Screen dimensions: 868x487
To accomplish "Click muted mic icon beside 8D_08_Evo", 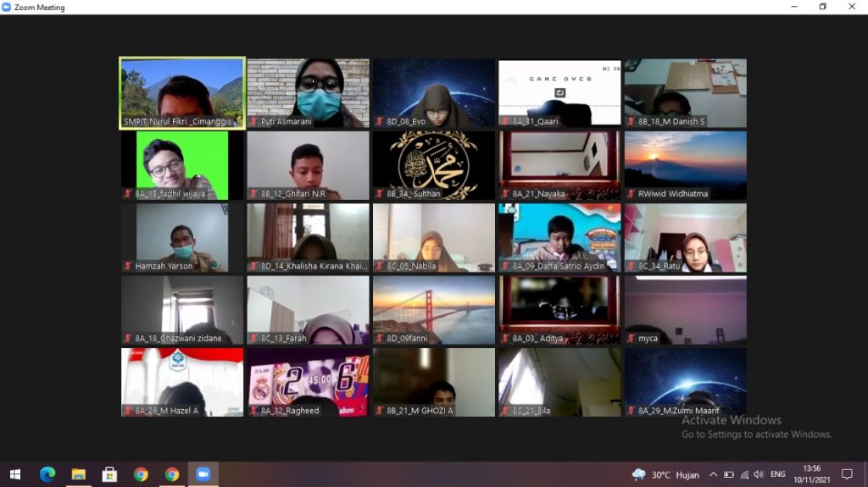I will pyautogui.click(x=380, y=121).
